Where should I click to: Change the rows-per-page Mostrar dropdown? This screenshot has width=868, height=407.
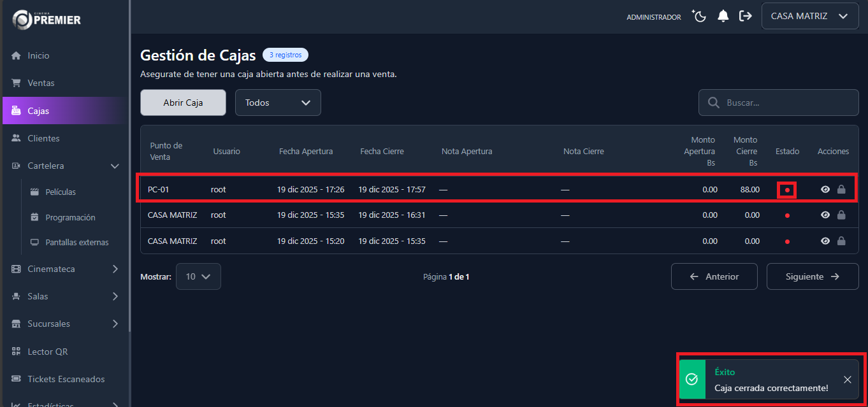198,276
